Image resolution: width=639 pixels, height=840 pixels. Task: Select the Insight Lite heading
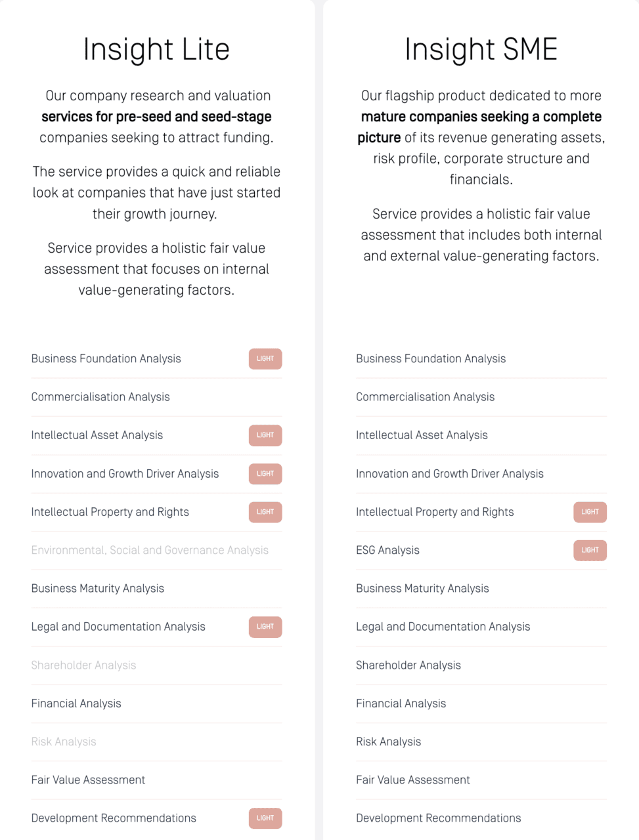[x=156, y=49]
